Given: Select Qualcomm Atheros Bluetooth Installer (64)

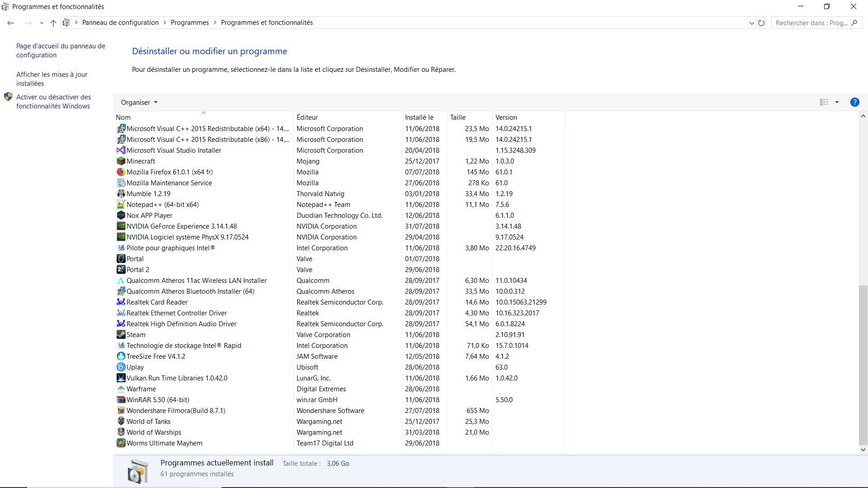Looking at the screenshot, I should 339,291.
